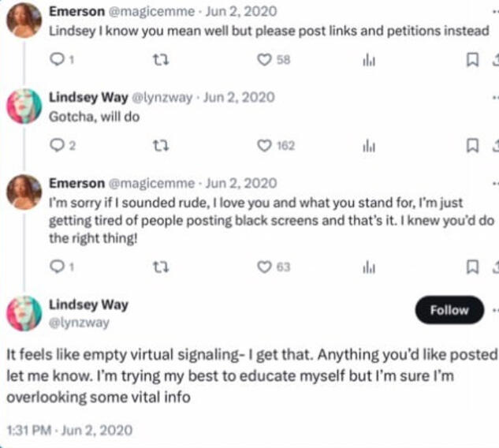
Task: Open more options menu on Emerson's first tweet
Action: (494, 10)
